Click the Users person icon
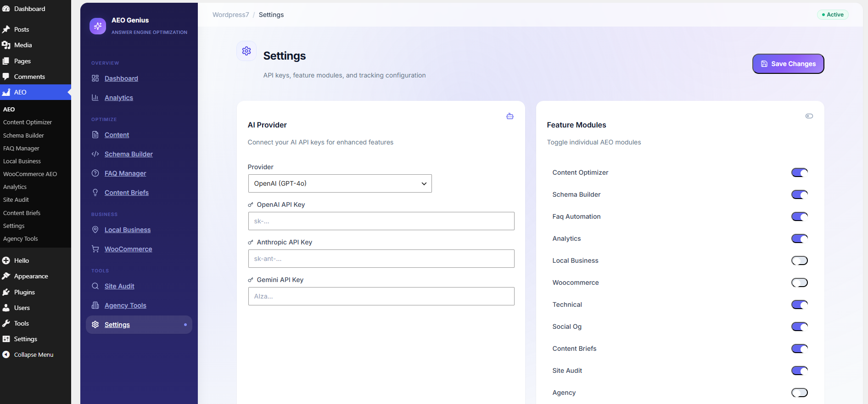This screenshot has height=404, width=868. click(x=6, y=308)
